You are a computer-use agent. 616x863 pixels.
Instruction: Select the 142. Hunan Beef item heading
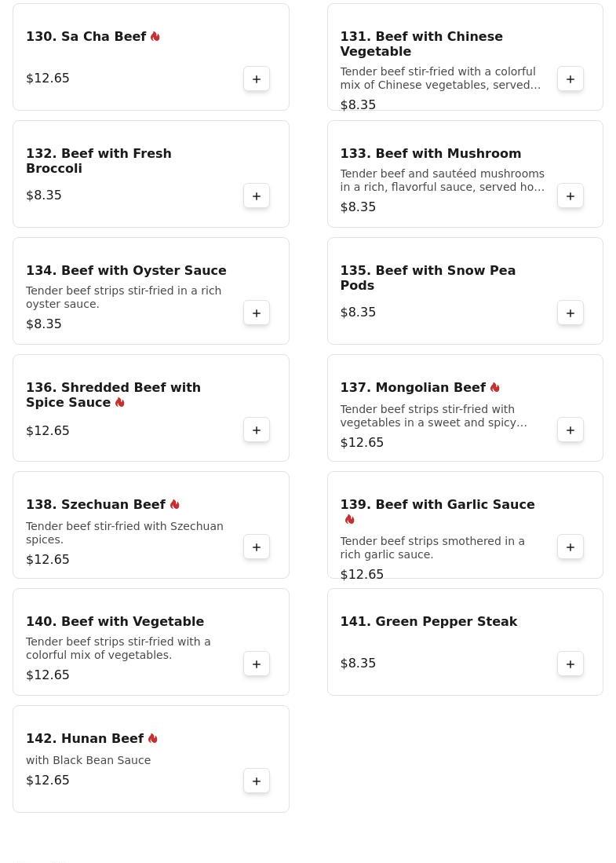point(85,739)
